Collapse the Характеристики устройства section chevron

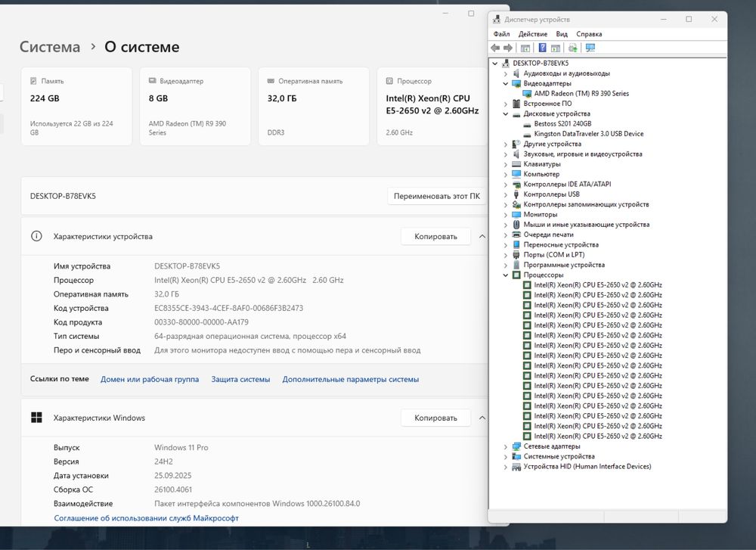click(x=482, y=236)
